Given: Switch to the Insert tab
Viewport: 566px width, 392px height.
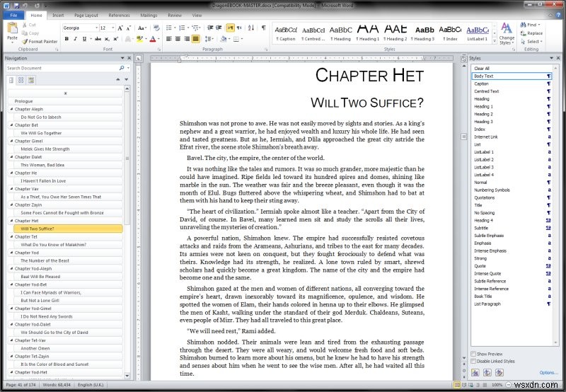Looking at the screenshot, I should tap(58, 15).
